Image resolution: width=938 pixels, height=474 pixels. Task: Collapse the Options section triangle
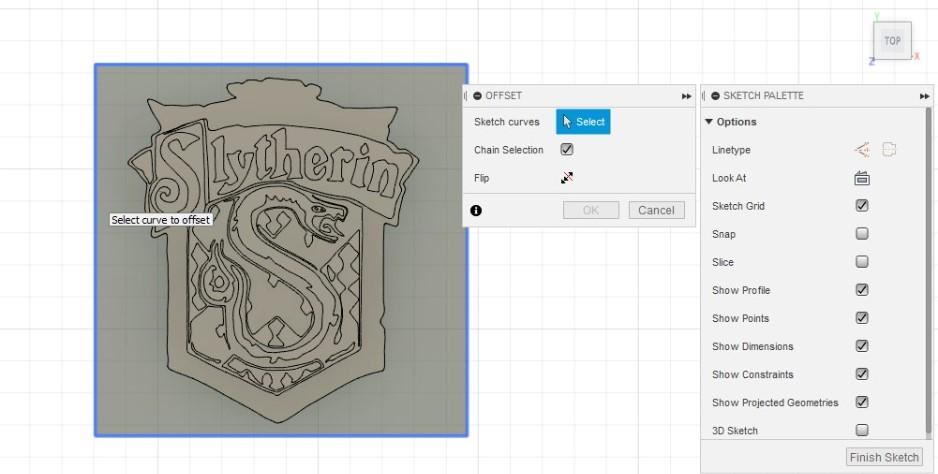(709, 121)
